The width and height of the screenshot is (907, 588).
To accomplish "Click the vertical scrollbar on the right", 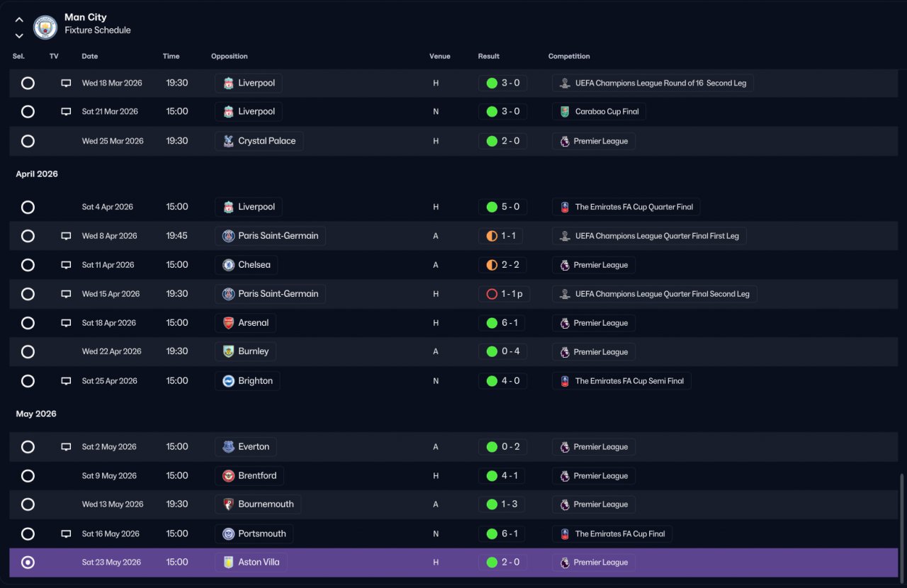I will click(901, 524).
